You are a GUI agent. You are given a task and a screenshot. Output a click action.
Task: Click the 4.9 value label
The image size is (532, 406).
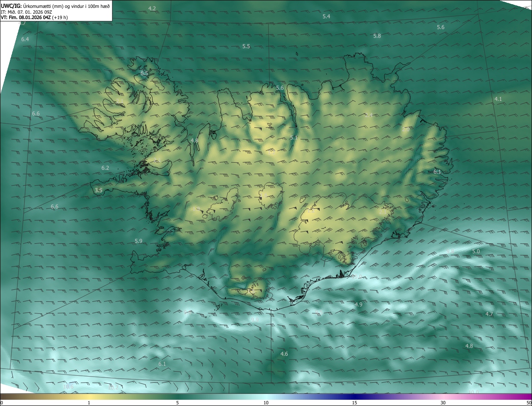[x=359, y=305]
